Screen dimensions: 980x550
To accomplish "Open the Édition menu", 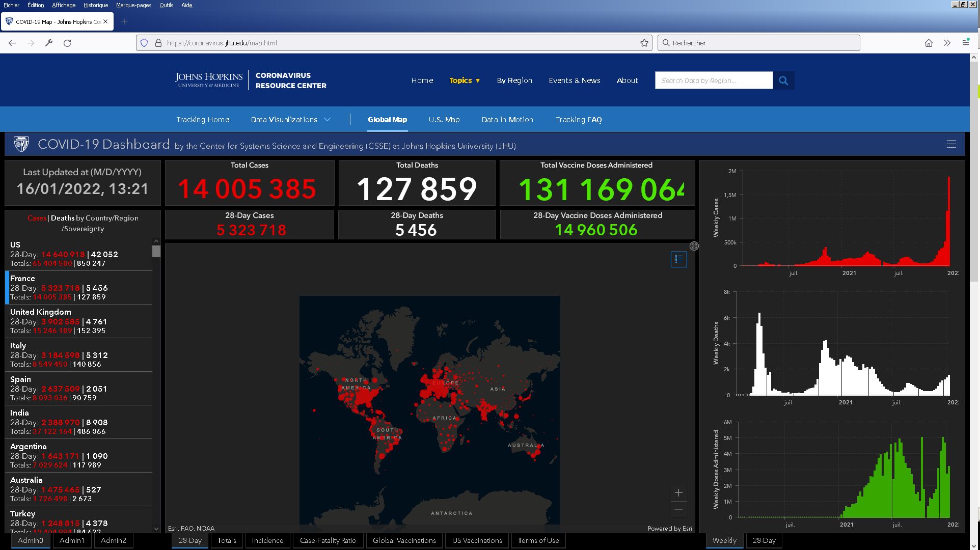I will point(36,5).
